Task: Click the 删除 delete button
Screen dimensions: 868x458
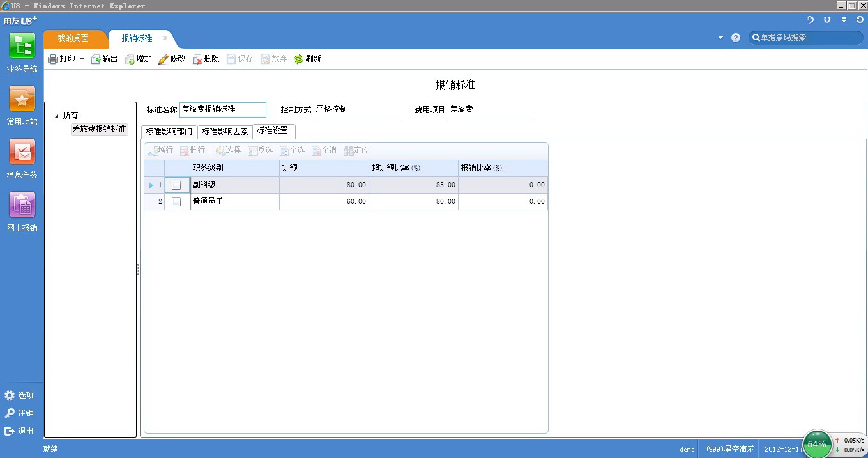Action: [206, 59]
